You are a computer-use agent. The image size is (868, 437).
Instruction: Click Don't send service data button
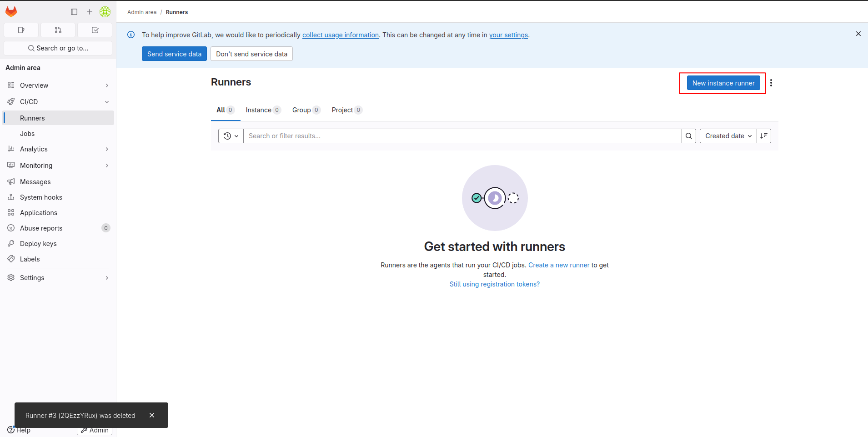[x=251, y=54]
